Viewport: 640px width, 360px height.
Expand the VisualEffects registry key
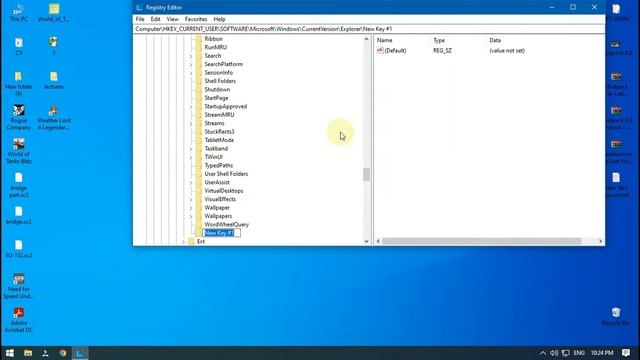[191, 199]
